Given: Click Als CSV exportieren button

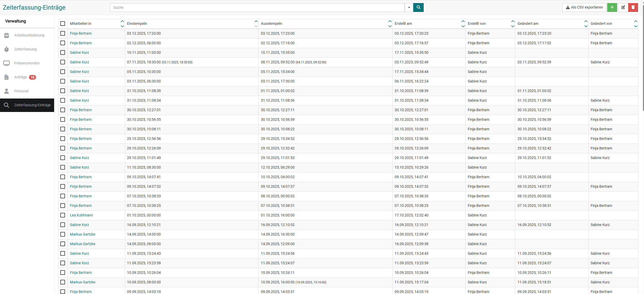Looking at the screenshot, I should click(584, 7).
